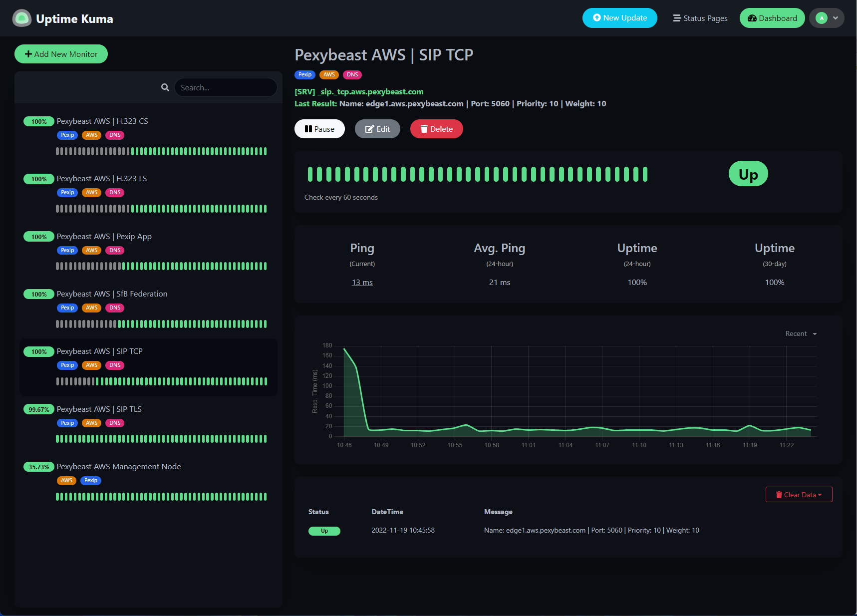Select the Pexybeast AWS | SIP TLS monitor

click(148, 423)
